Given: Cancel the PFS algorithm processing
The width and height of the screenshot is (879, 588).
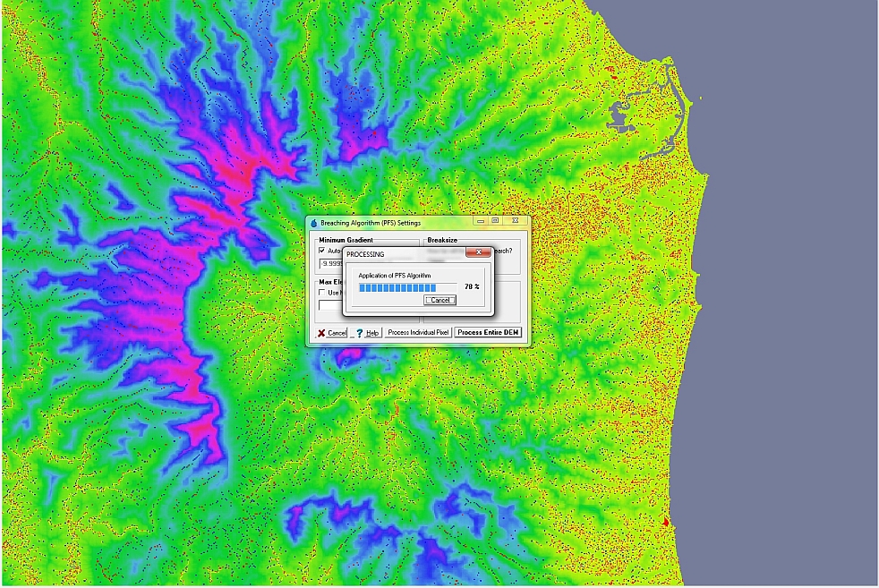Looking at the screenshot, I should [x=439, y=301].
